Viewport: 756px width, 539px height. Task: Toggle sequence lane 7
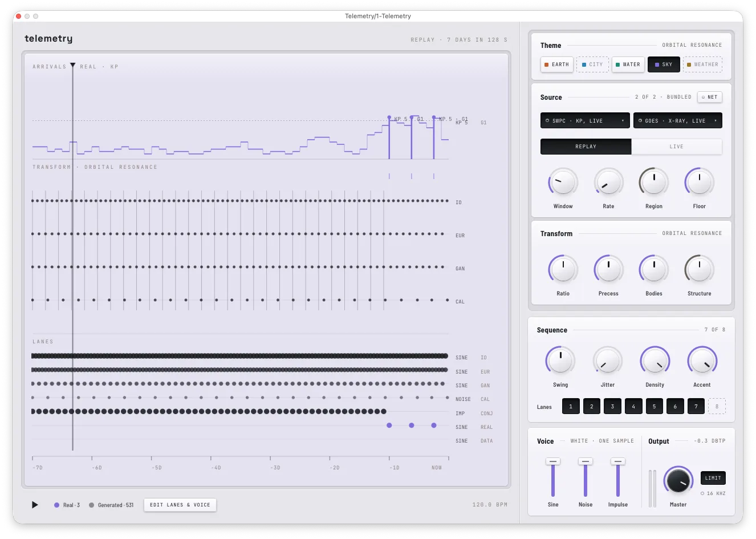click(696, 406)
